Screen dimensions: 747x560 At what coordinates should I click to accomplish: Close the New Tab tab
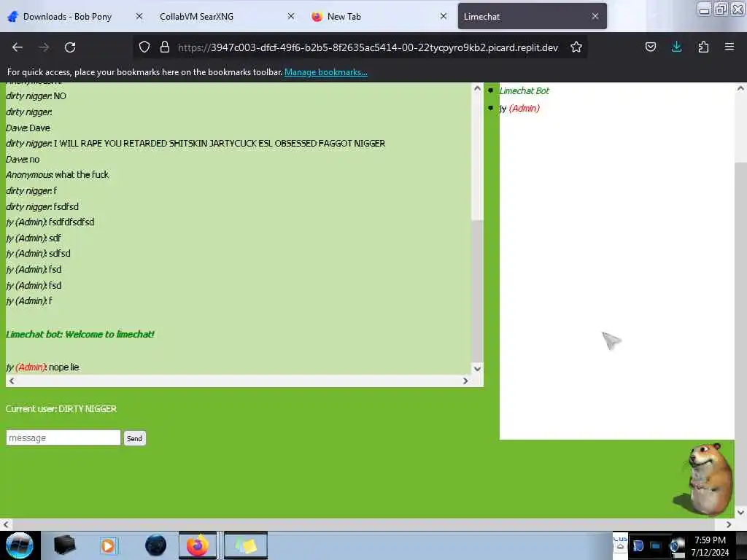[443, 16]
